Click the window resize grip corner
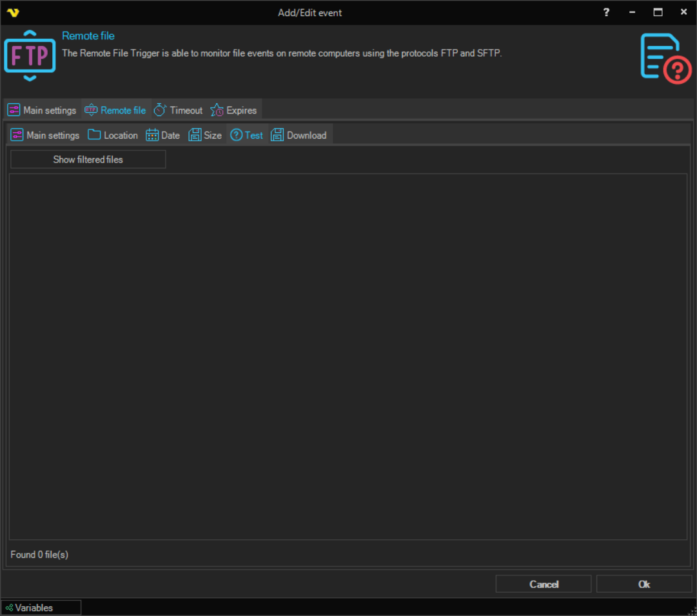697x616 pixels. click(x=691, y=610)
